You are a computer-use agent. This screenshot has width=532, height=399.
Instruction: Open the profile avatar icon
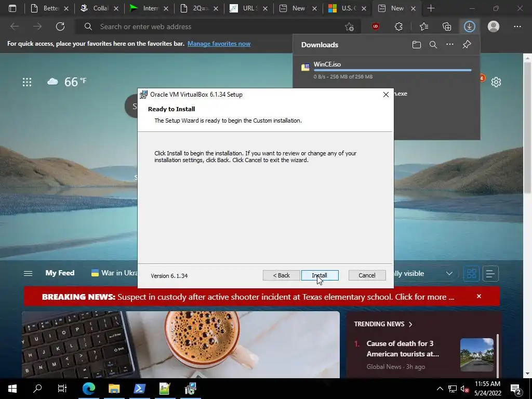(494, 26)
